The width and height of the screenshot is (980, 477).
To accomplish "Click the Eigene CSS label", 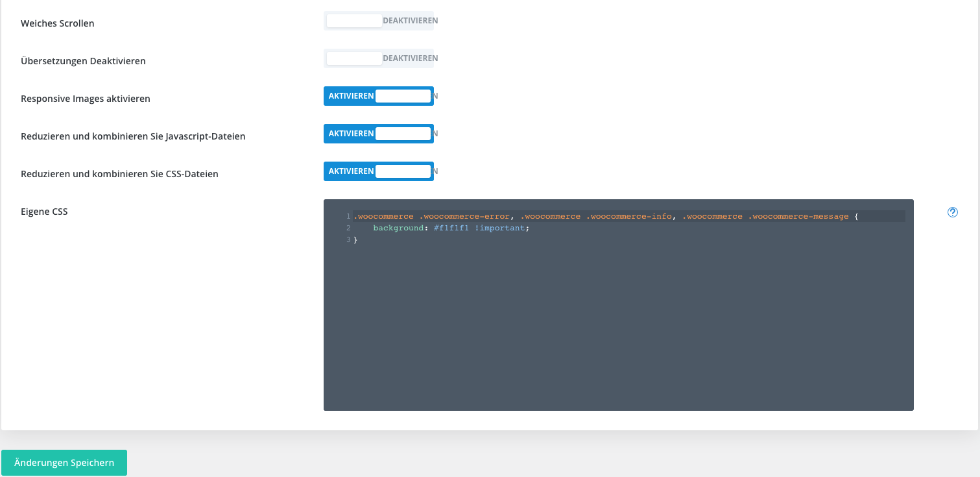I will (x=44, y=212).
